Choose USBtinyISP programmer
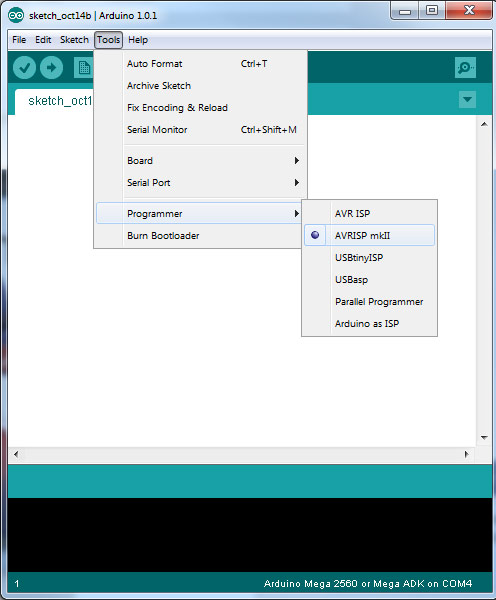This screenshot has height=600, width=496. pos(369,258)
